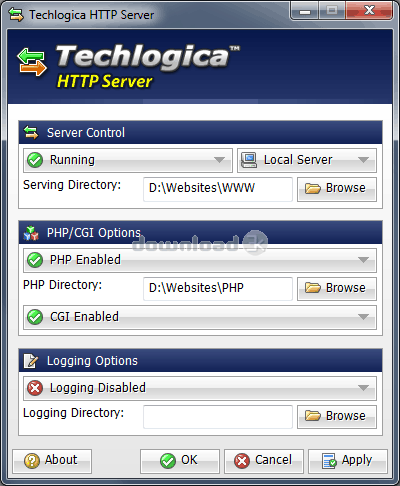Click the Apply button
The image size is (400, 486).
click(348, 461)
